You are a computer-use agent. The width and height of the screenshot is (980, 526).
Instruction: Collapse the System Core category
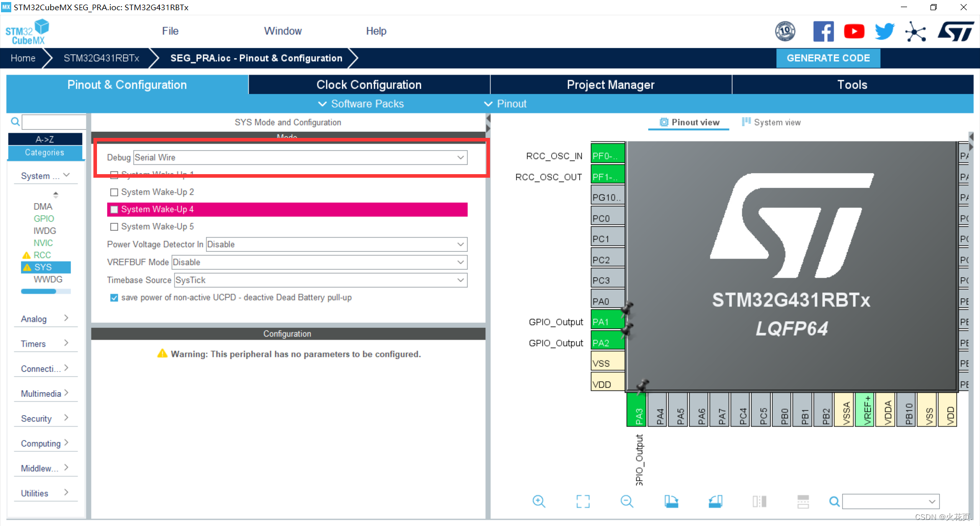pyautogui.click(x=45, y=176)
